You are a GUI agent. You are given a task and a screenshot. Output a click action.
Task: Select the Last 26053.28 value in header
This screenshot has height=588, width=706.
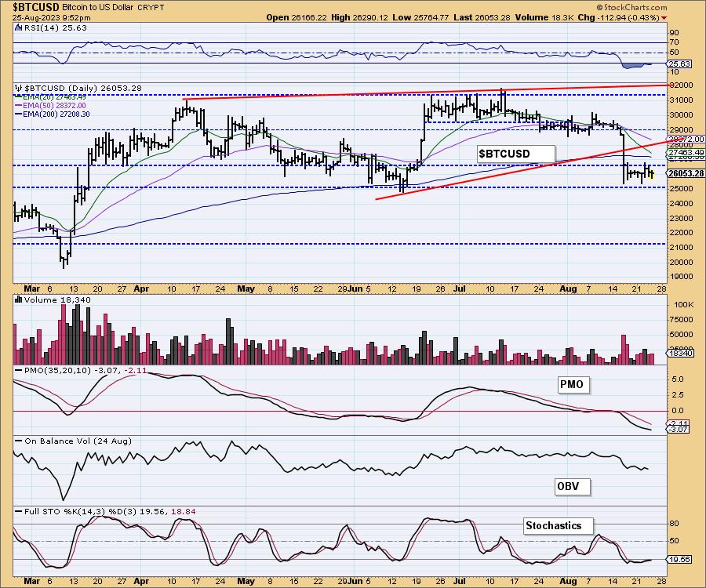[x=482, y=17]
